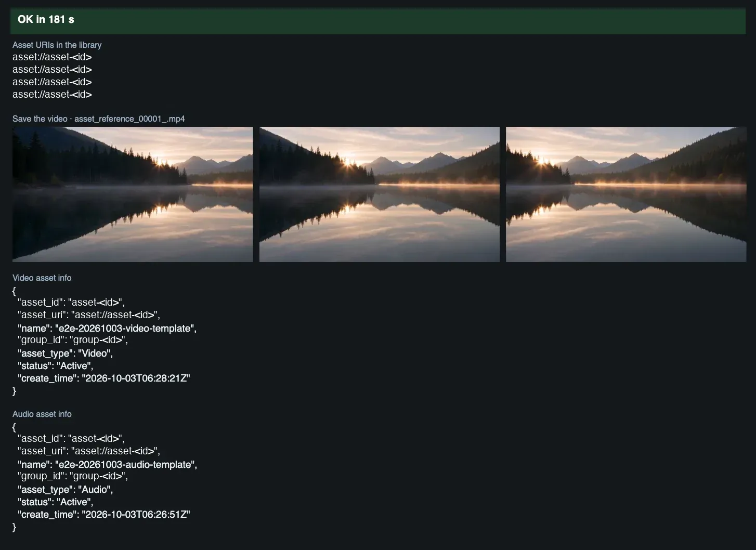The width and height of the screenshot is (756, 550).
Task: Click the "Audio asset info" heading
Action: tap(42, 414)
